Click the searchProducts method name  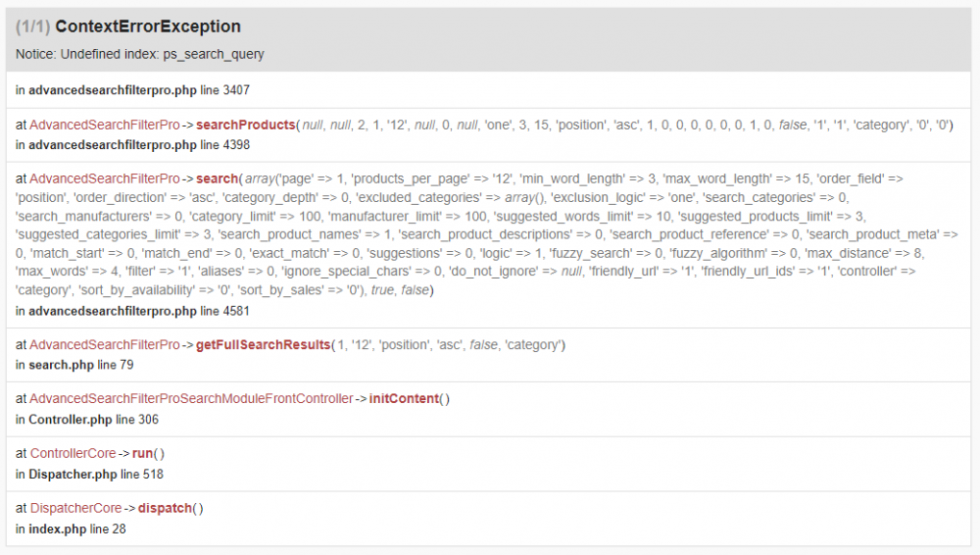click(x=245, y=126)
